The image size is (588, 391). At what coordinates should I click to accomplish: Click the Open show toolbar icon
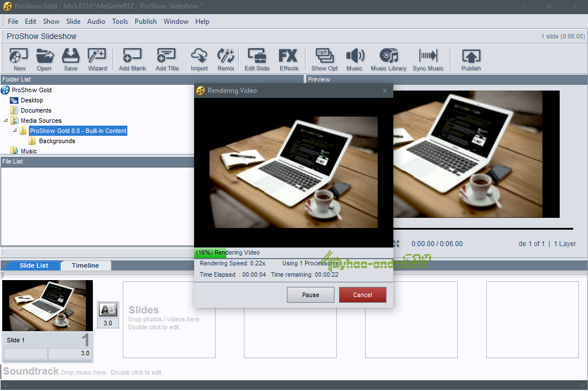click(44, 59)
